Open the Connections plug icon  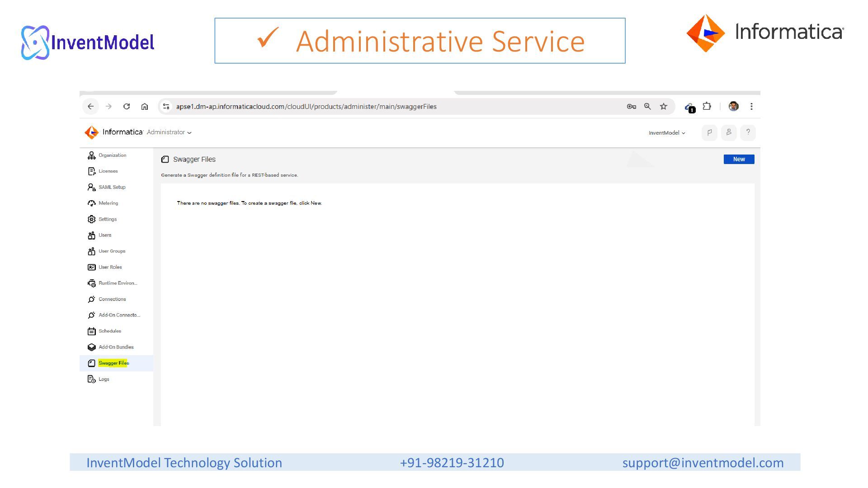[x=91, y=299]
